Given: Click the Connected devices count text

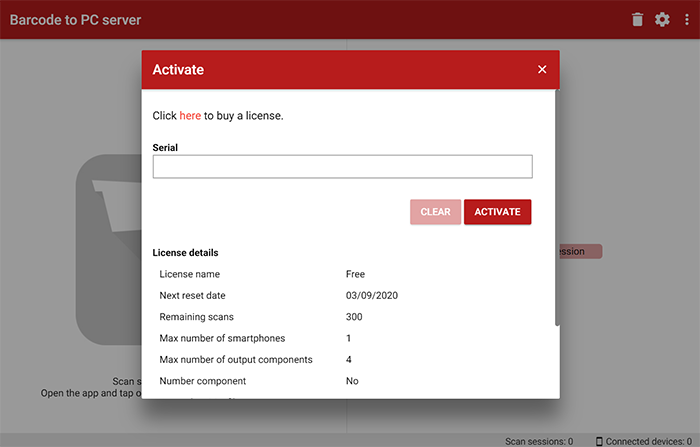Looking at the screenshot, I should click(x=648, y=441).
